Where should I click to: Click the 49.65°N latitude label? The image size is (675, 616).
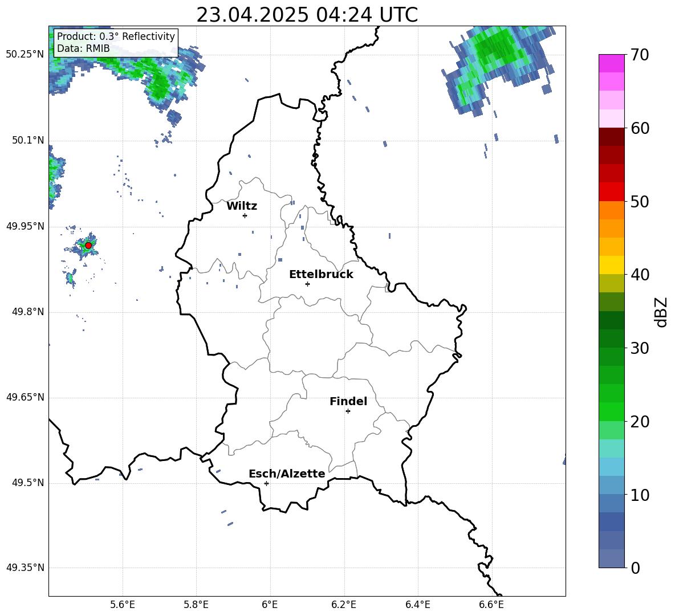[x=25, y=397]
